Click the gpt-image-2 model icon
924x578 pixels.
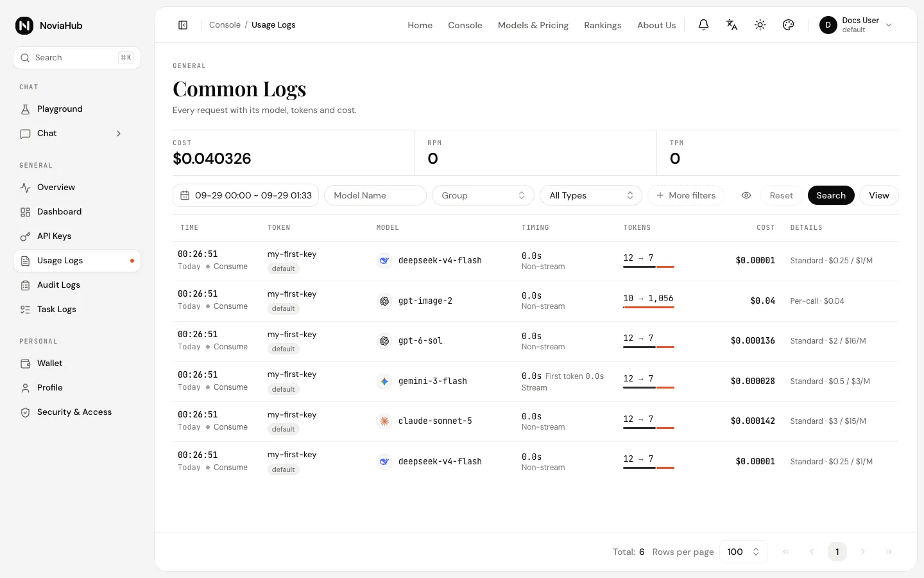384,301
